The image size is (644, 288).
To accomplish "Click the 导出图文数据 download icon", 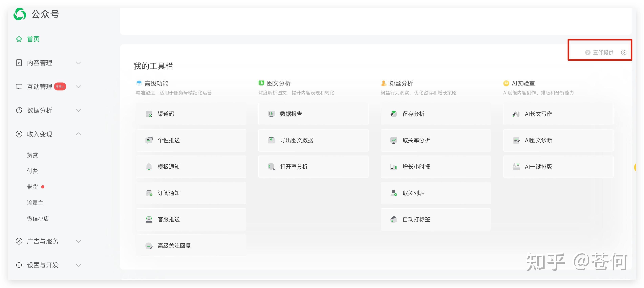I will click(x=271, y=140).
